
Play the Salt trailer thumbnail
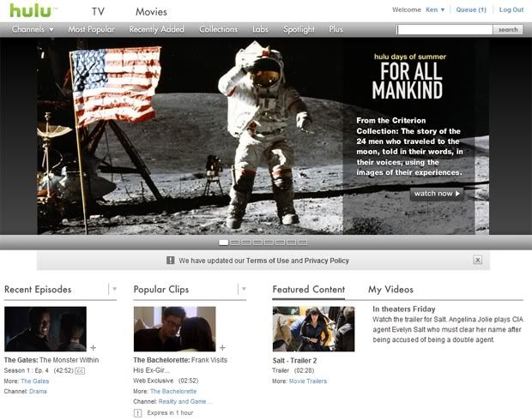313,329
